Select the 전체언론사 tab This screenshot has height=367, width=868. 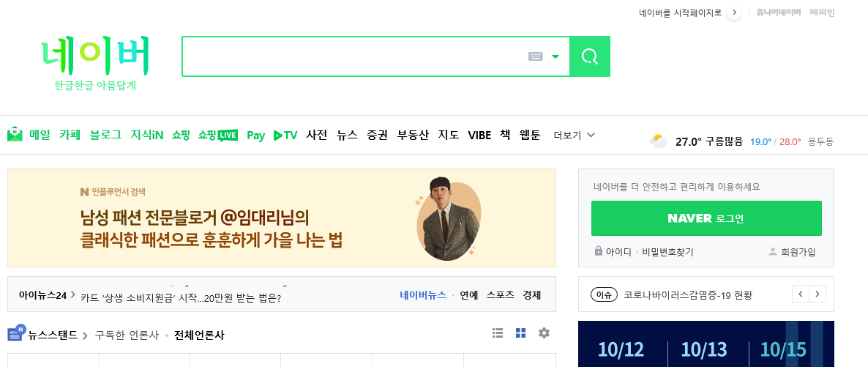point(199,335)
